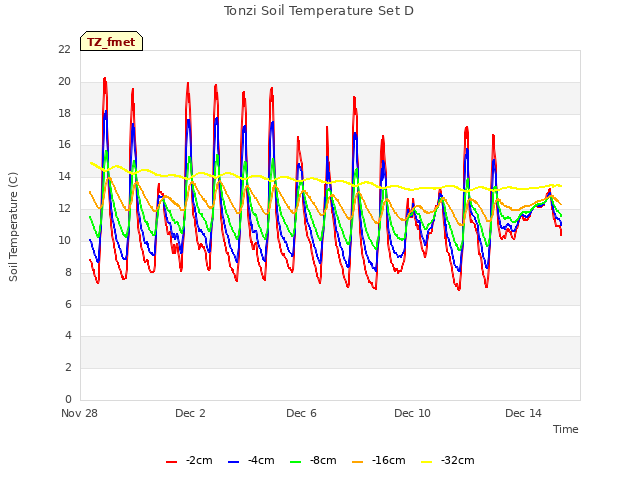
Task: Click the Dec 2 x-axis tick label
Action: coord(190,413)
